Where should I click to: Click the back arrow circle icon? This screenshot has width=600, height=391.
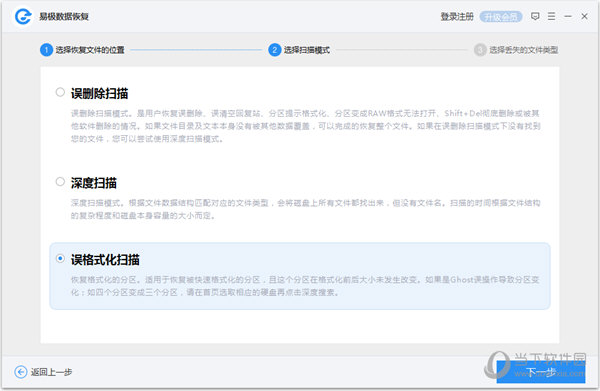click(x=21, y=371)
